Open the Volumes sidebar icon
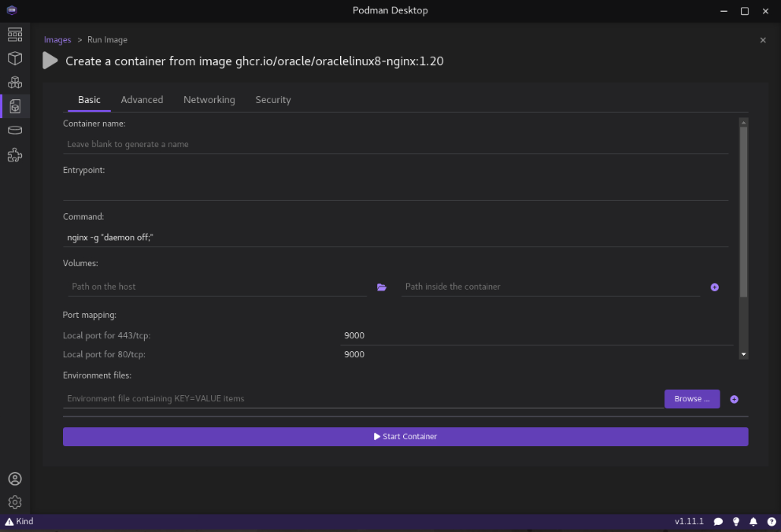Screen dimensions: 781x532 (15, 131)
